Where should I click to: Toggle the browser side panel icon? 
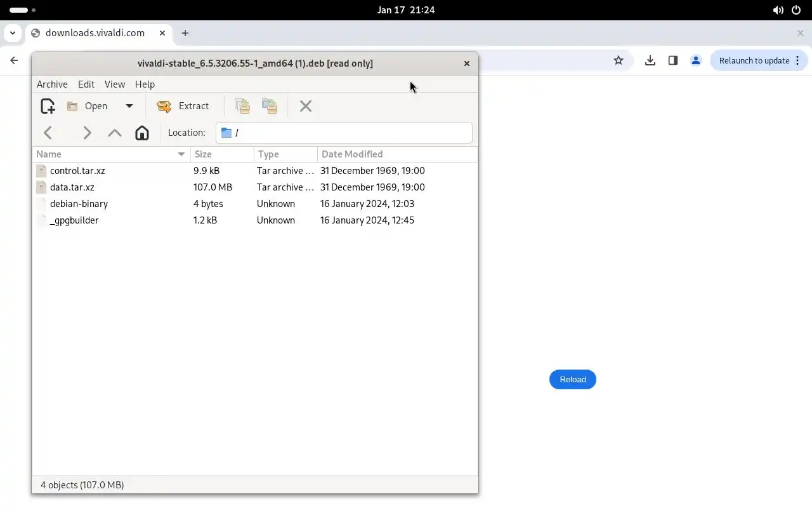point(673,60)
